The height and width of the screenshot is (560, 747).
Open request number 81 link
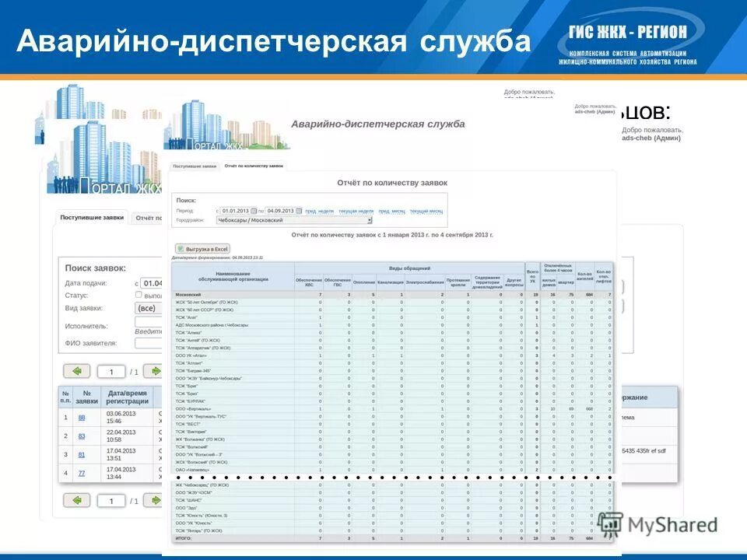[82, 455]
